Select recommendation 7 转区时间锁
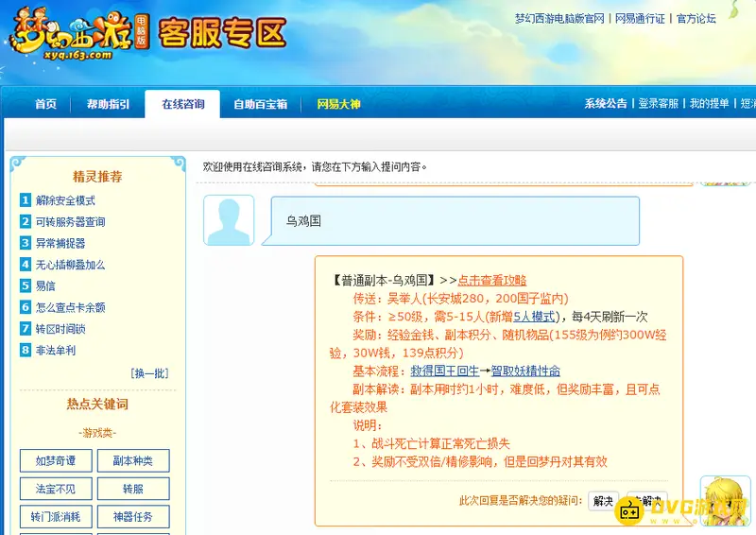Image resolution: width=756 pixels, height=535 pixels. [x=60, y=329]
